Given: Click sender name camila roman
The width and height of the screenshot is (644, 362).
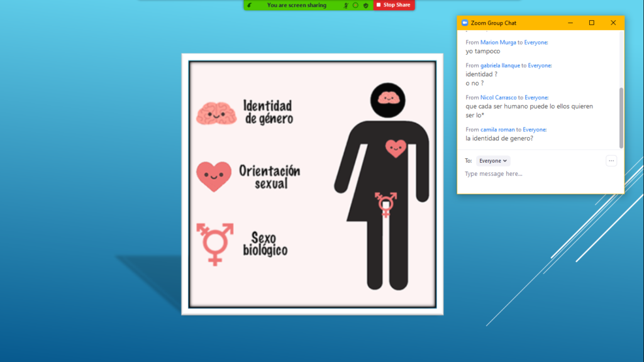Looking at the screenshot, I should tap(498, 129).
